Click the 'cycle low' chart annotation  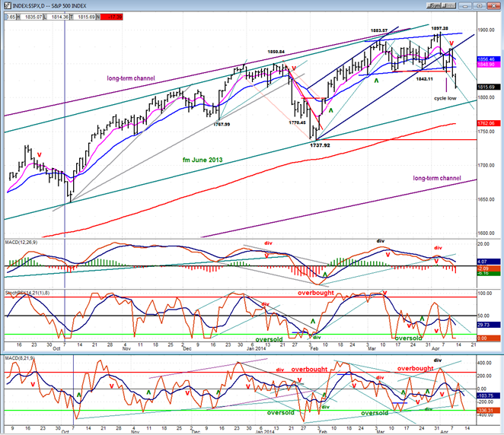click(x=445, y=98)
